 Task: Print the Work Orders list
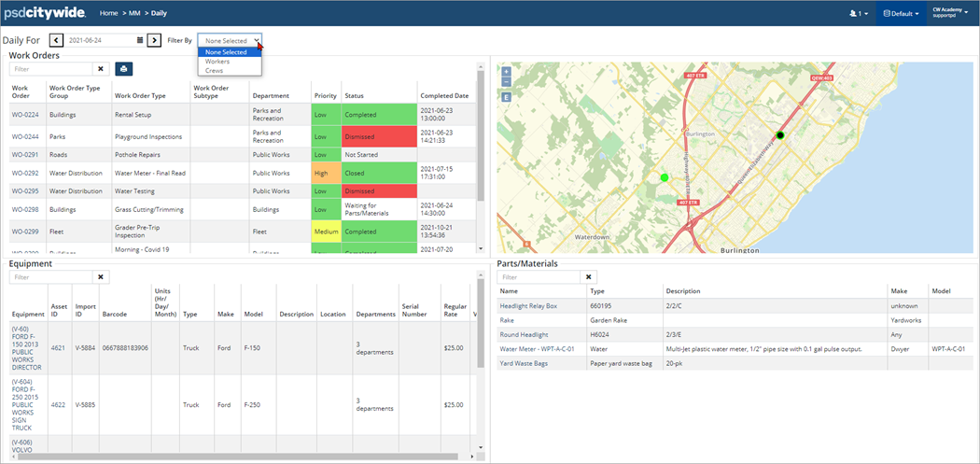pos(124,69)
